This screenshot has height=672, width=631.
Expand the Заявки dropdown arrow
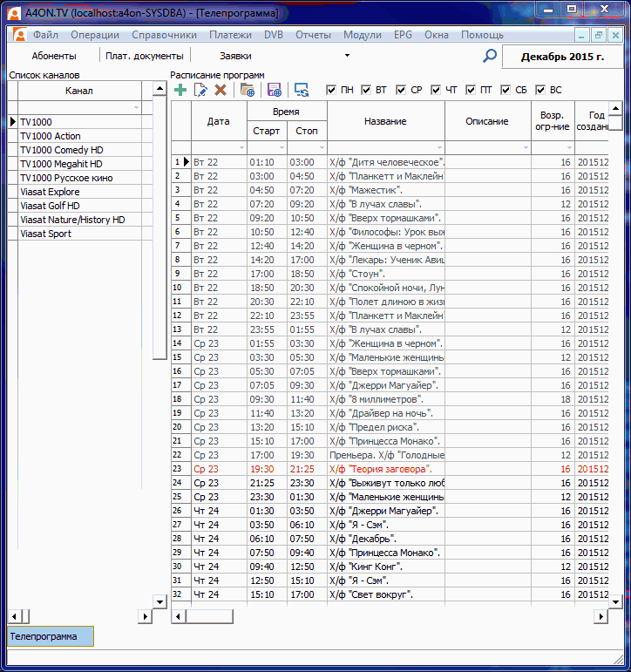[x=348, y=56]
